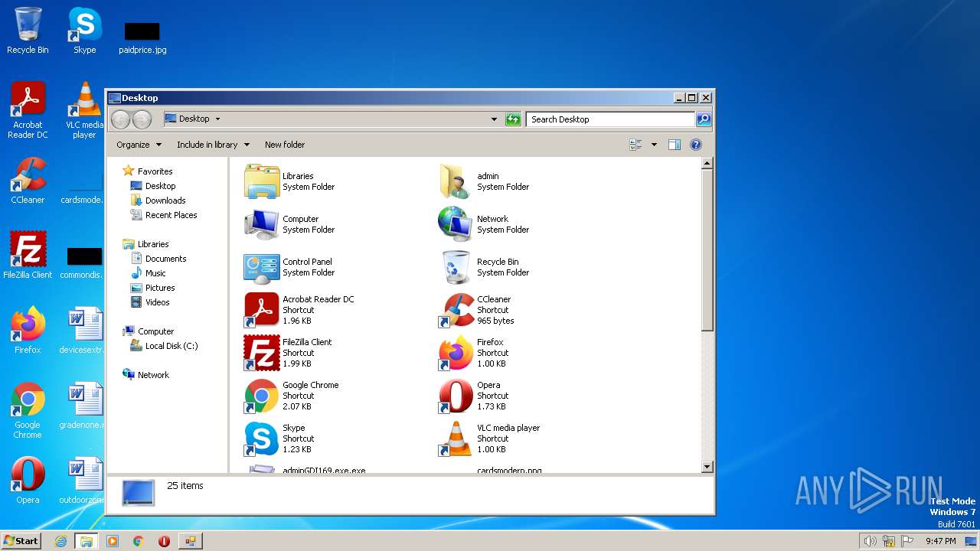Open the Include in library dropdown

click(x=213, y=145)
